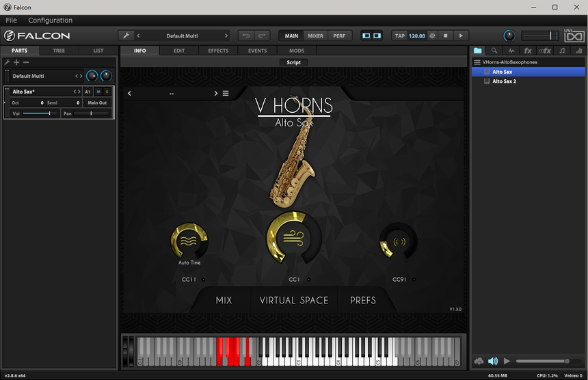Click the parts panel wrench icon
The height and width of the screenshot is (380, 588).
7,62
